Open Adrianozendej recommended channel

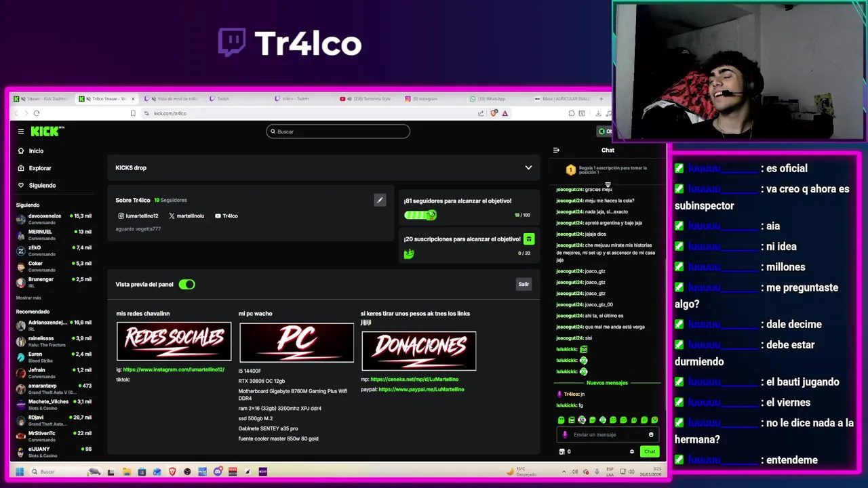pyautogui.click(x=54, y=325)
